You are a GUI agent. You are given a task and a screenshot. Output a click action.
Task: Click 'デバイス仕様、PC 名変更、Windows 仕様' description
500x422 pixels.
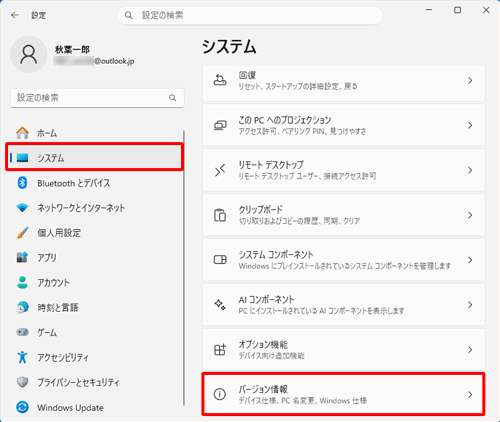click(x=303, y=400)
